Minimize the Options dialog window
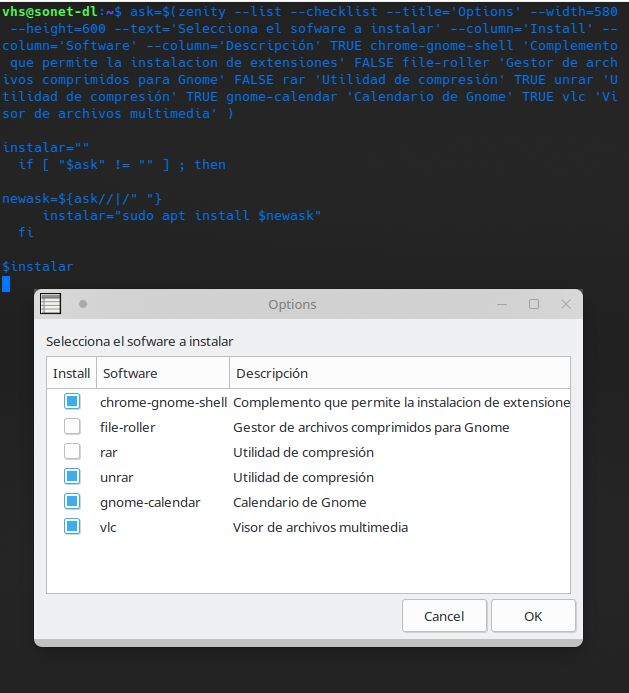 pos(502,304)
